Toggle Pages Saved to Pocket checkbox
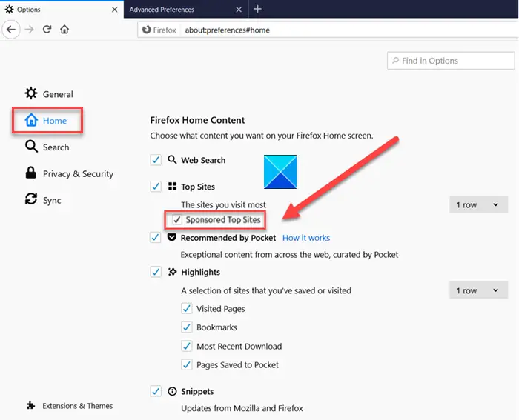Image resolution: width=519 pixels, height=420 pixels. [x=187, y=364]
